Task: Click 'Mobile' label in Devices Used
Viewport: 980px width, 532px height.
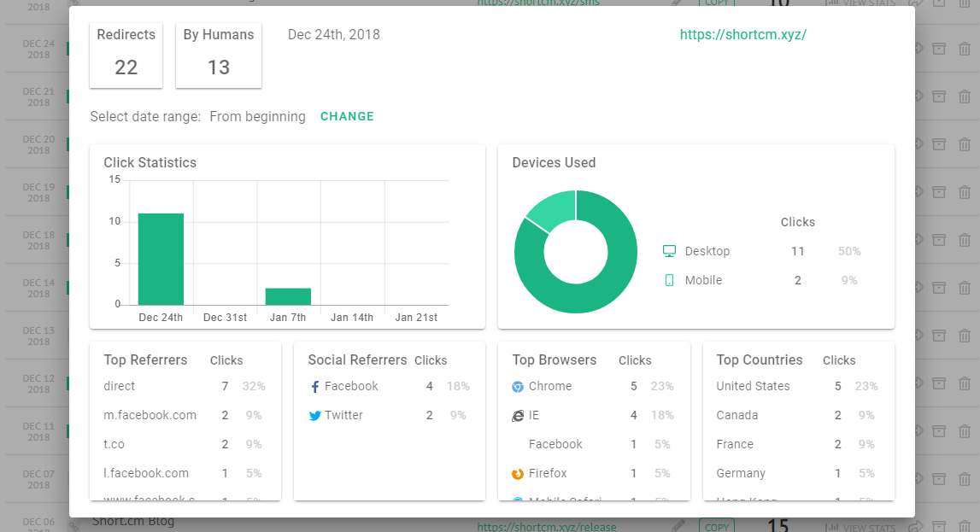Action: (x=703, y=280)
